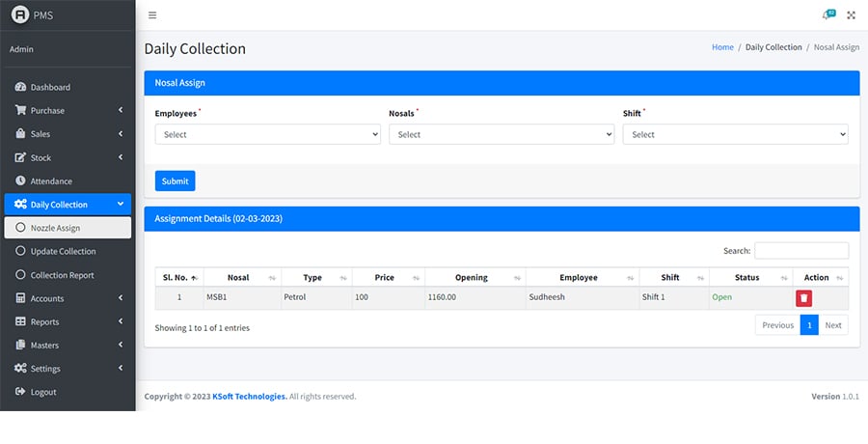Open the Employees select dropdown
The image size is (868, 444).
point(267,135)
